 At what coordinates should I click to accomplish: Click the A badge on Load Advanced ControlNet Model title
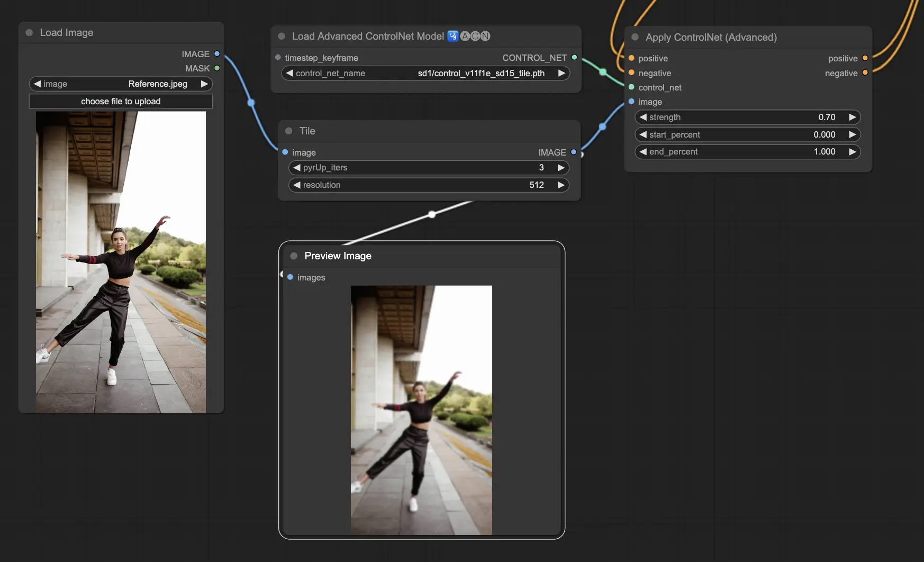[465, 37]
